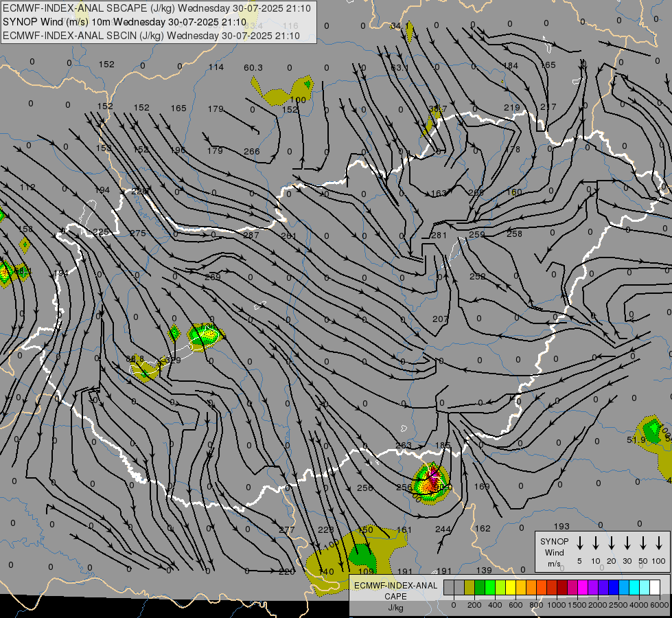Image resolution: width=672 pixels, height=618 pixels.
Task: Click the map value 329
Action: [x=174, y=360]
